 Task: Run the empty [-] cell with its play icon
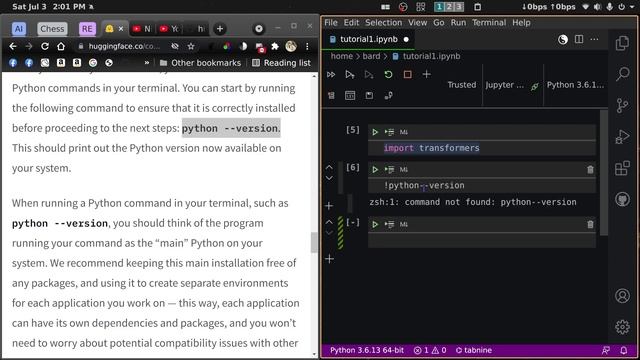(375, 224)
